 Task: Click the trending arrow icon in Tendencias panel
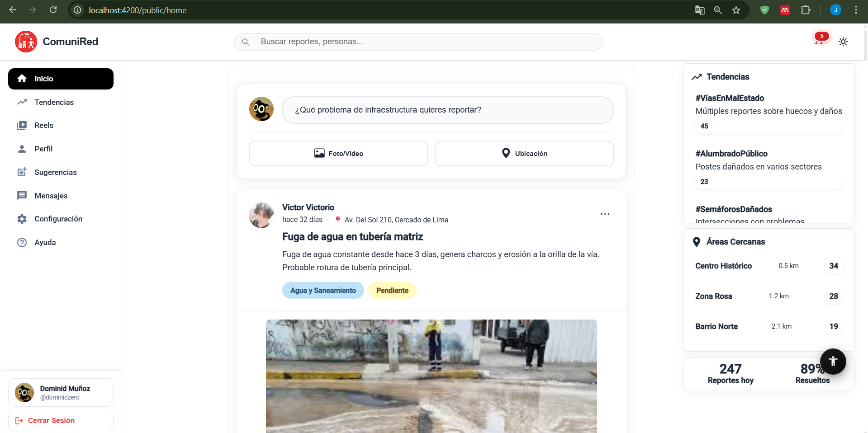697,77
